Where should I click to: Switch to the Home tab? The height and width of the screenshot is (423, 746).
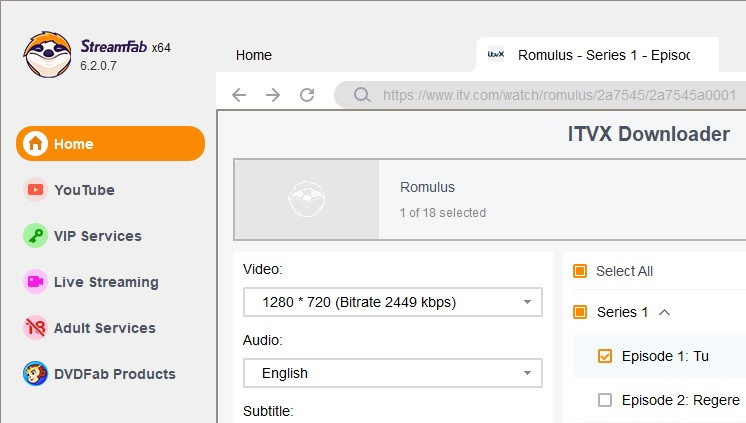click(254, 55)
